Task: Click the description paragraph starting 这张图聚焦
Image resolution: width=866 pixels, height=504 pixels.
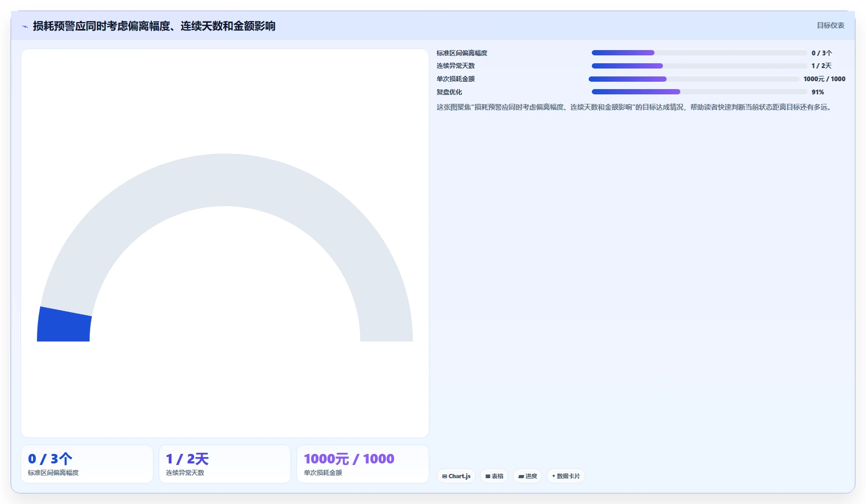Action: tap(635, 107)
